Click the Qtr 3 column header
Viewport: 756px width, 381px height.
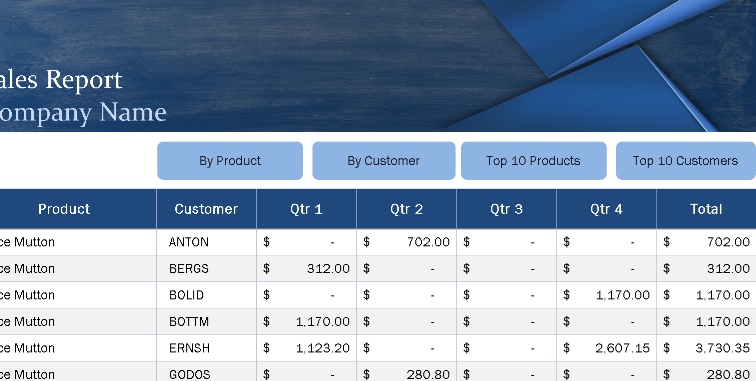click(x=506, y=209)
